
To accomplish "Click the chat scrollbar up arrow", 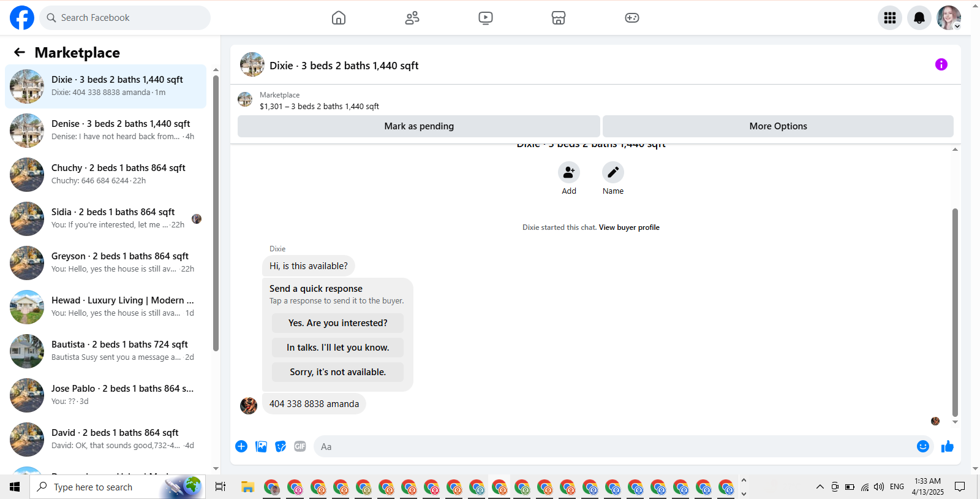I will tap(955, 150).
